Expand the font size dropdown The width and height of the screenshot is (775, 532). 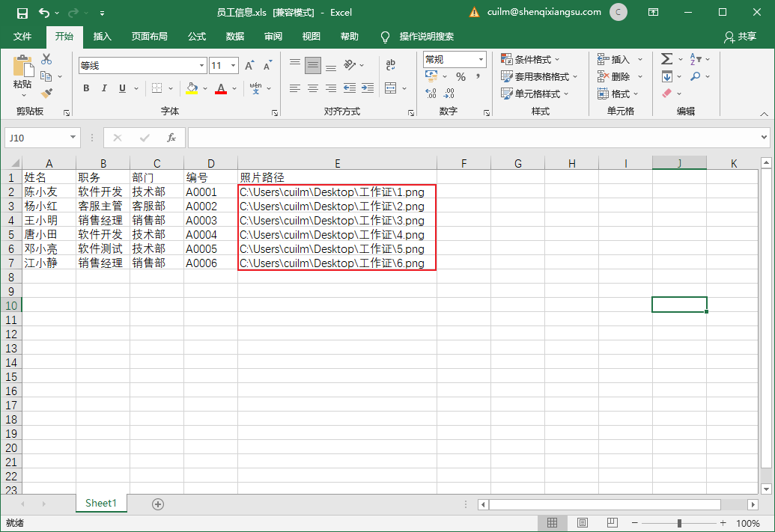[x=234, y=66]
